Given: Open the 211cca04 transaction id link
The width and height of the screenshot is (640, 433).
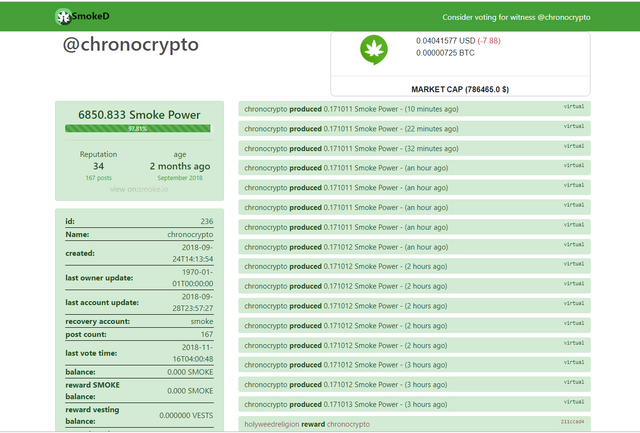Looking at the screenshot, I should click(572, 422).
